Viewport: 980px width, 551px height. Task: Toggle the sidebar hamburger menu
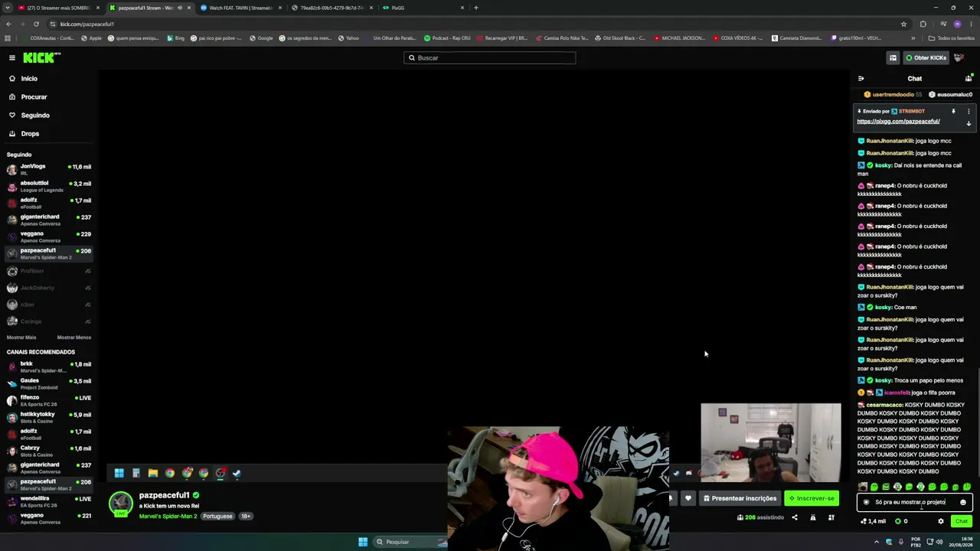coord(12,57)
